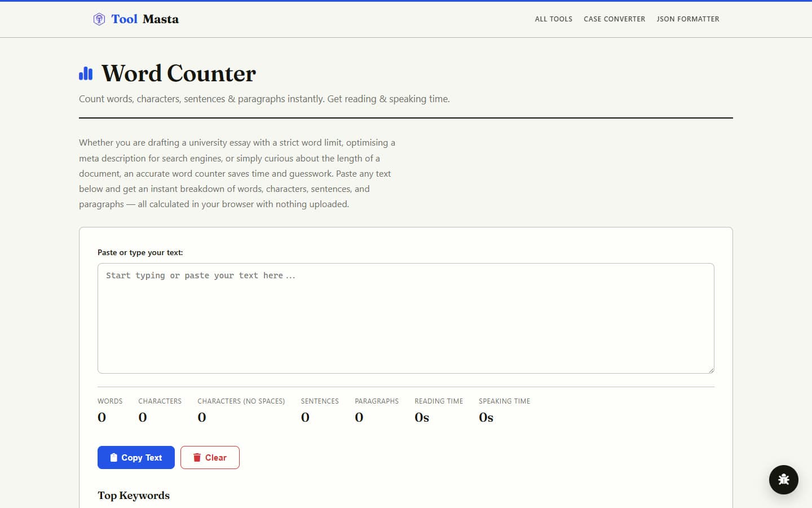Go to the Case Converter page
The height and width of the screenshot is (508, 812).
(615, 19)
